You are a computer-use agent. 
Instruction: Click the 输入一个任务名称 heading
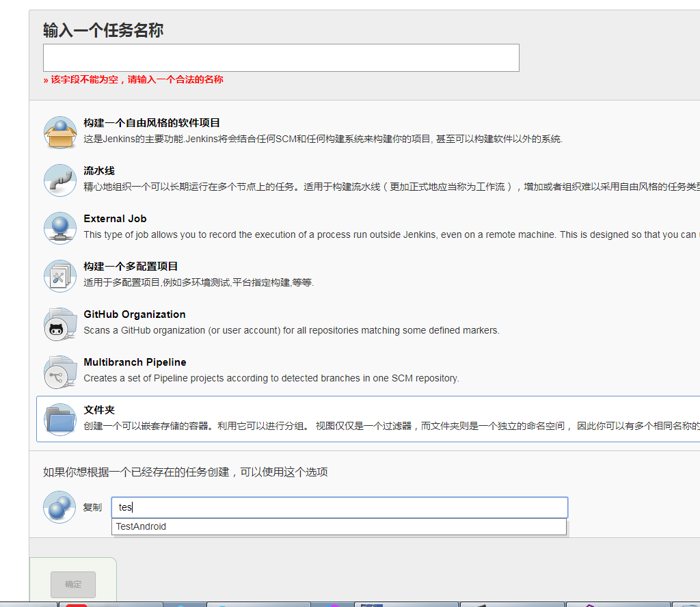click(103, 30)
